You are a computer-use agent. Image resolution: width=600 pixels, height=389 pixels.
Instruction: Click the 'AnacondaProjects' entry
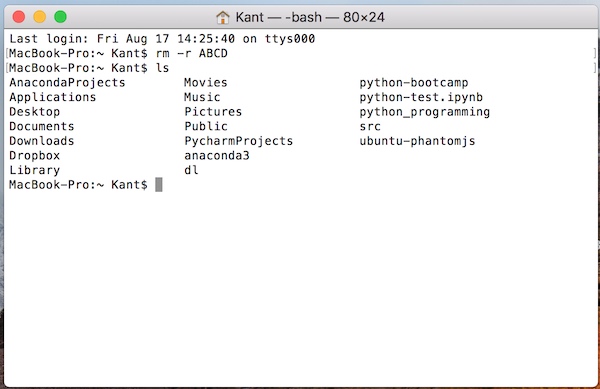tap(67, 83)
